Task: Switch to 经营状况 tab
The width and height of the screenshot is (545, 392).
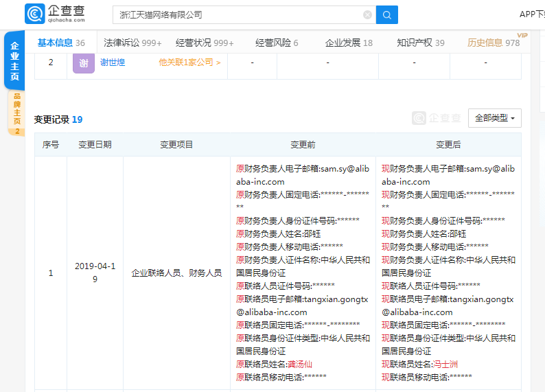Action: coord(205,43)
